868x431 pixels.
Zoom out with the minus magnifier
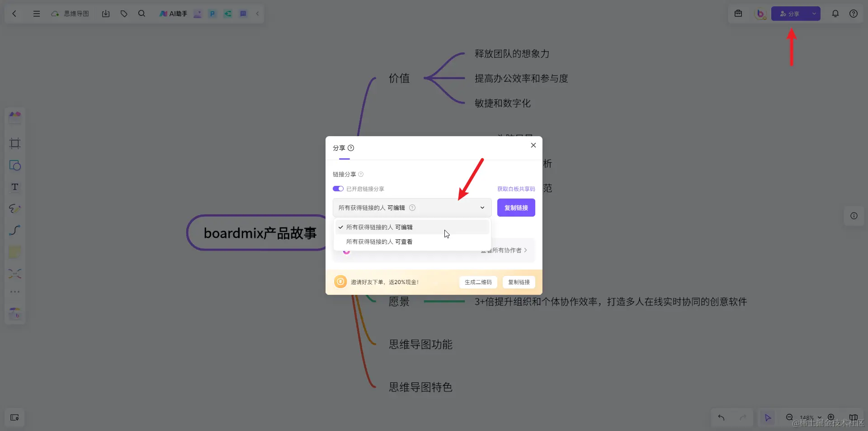789,417
